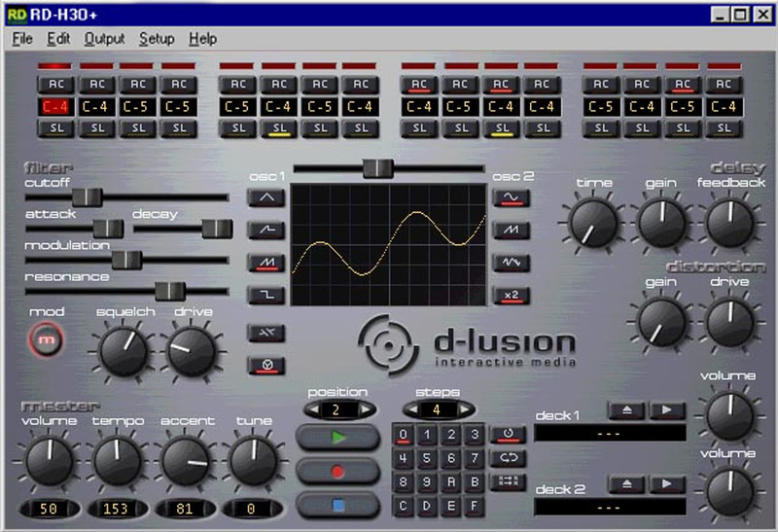
Task: Click the delay time knob
Action: click(x=593, y=223)
